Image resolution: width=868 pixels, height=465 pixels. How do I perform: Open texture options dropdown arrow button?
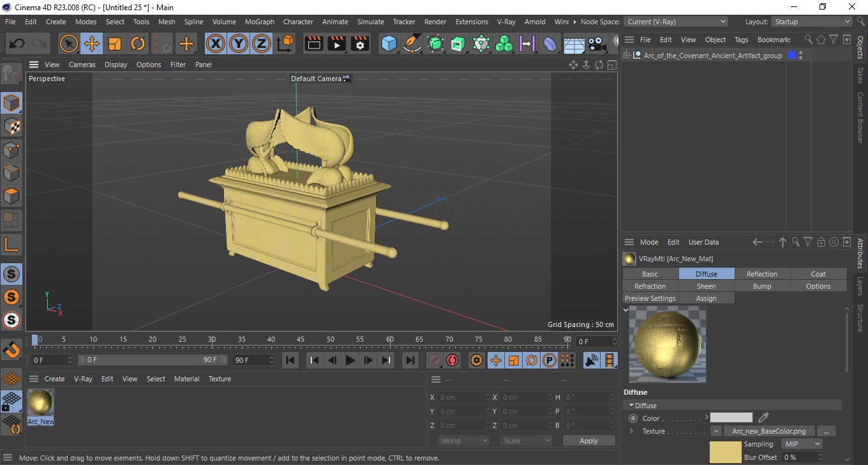coord(715,431)
